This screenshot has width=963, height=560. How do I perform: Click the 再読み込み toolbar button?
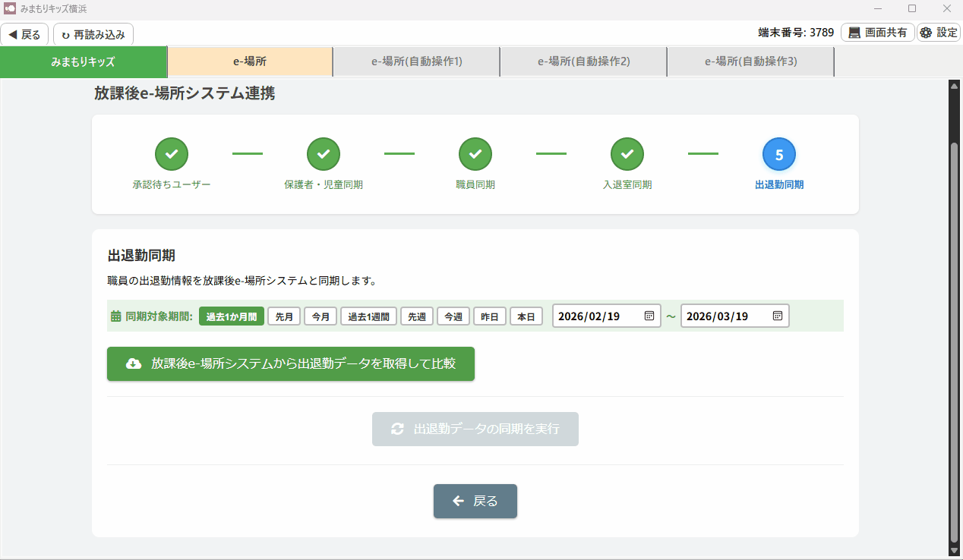click(x=93, y=34)
